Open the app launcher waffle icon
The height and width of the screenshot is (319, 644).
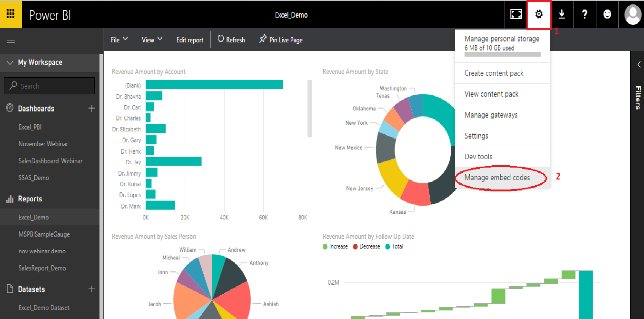[x=10, y=14]
